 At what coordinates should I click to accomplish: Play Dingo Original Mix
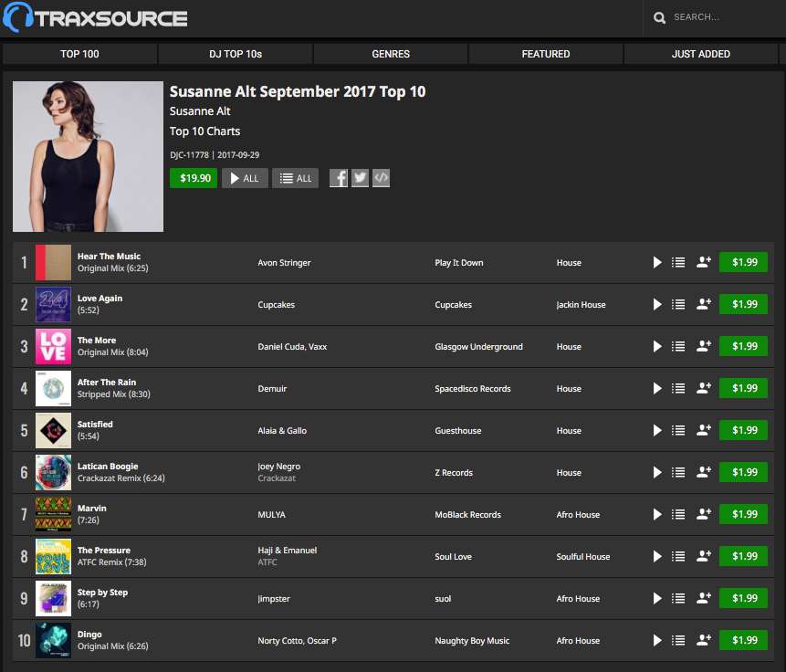coord(657,640)
